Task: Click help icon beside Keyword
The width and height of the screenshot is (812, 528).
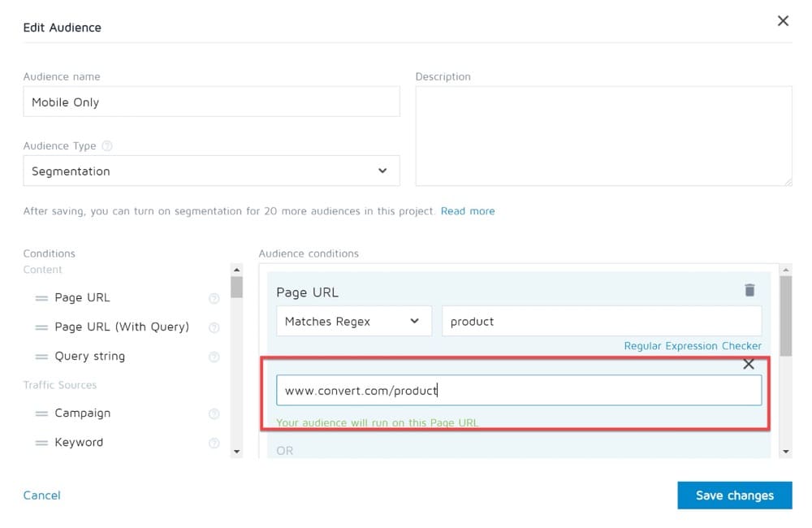Action: click(214, 443)
